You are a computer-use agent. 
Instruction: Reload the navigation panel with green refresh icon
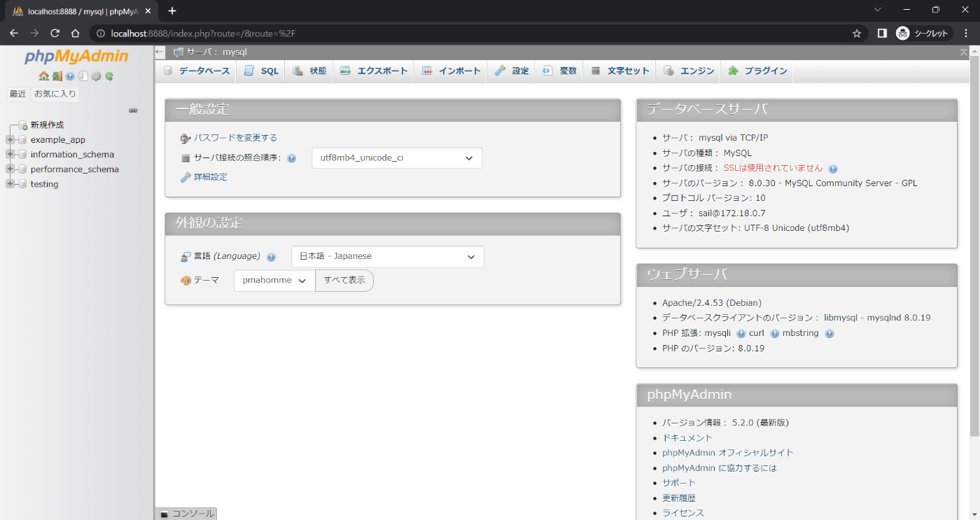[109, 76]
